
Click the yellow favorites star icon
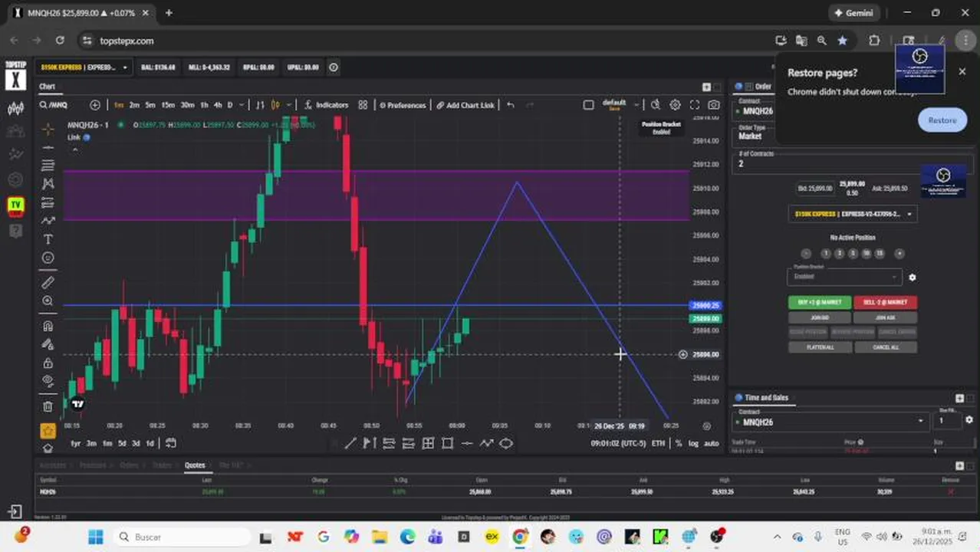coord(48,431)
